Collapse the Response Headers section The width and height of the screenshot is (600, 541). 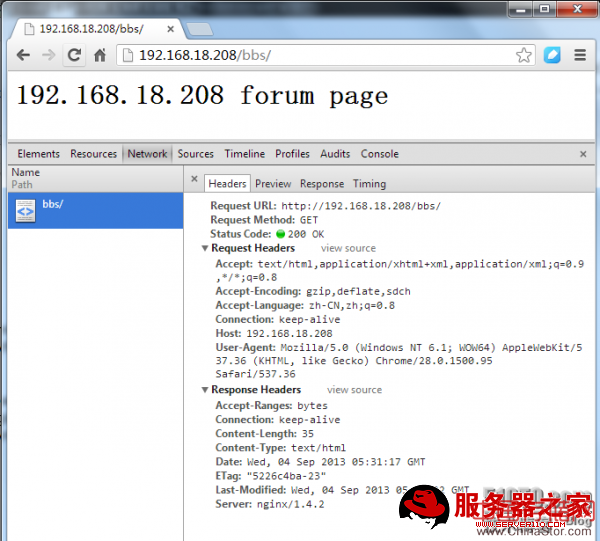click(x=206, y=390)
